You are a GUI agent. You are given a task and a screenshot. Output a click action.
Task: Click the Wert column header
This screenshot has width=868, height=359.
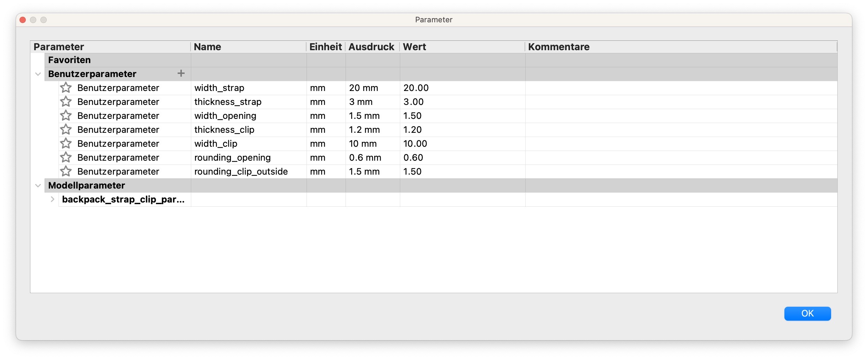coord(462,47)
